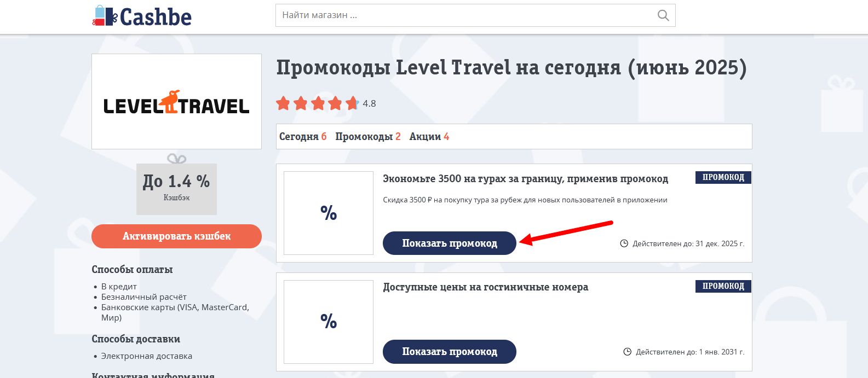Click the clock icon beside 31 дек. 2025
The height and width of the screenshot is (378, 868).
[x=624, y=243]
